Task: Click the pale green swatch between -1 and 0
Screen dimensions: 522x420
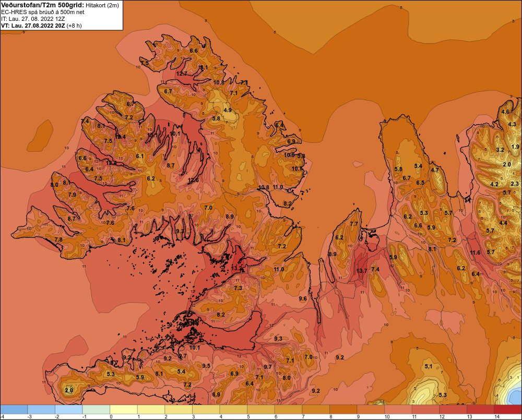Action: [96, 410]
